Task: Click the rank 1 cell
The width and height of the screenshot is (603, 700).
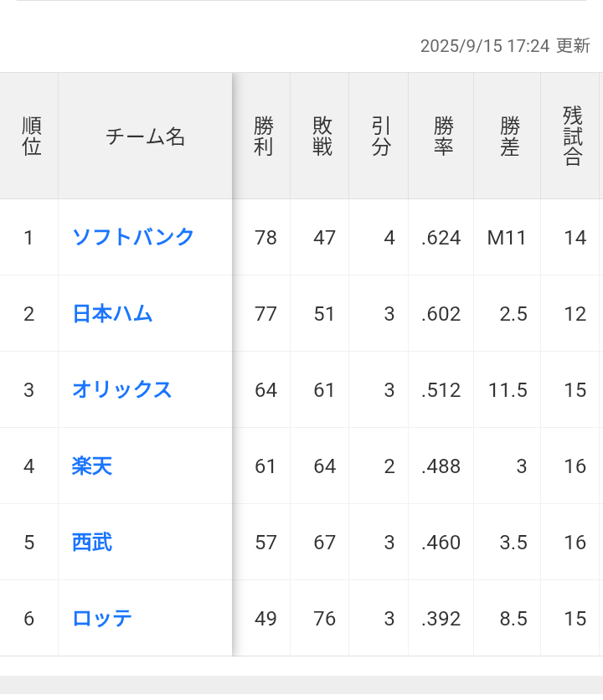Action: point(29,238)
